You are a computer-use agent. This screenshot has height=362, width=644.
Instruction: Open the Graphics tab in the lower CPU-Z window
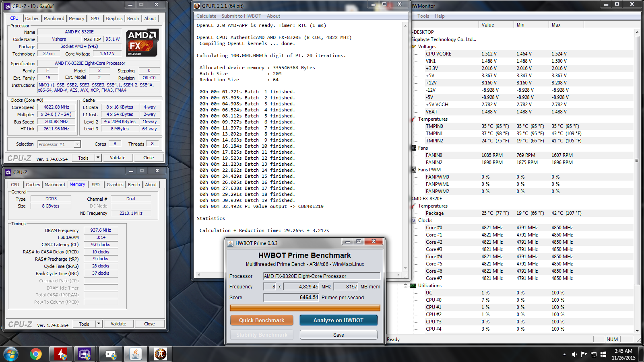pyautogui.click(x=115, y=185)
